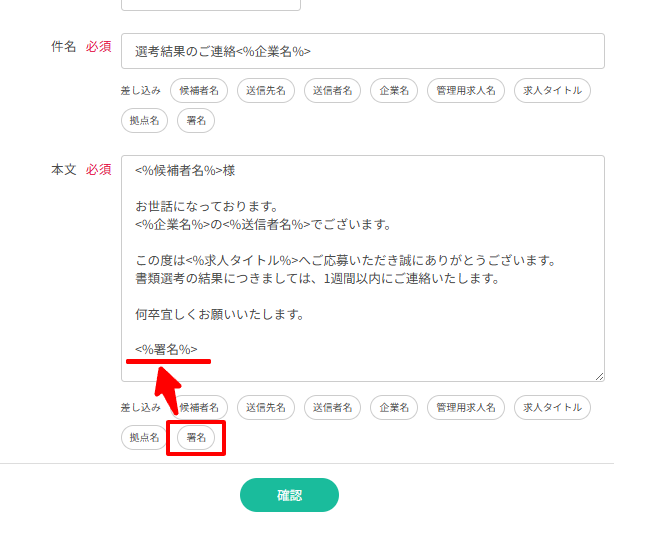Click 企業名 tag below the body text area
The width and height of the screenshot is (660, 533).
(x=393, y=408)
